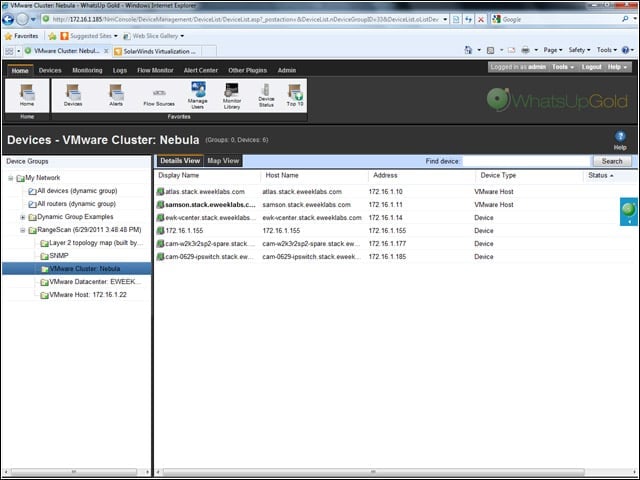This screenshot has width=640, height=480.
Task: Click the ewk-vcenter device icon
Action: click(x=160, y=218)
